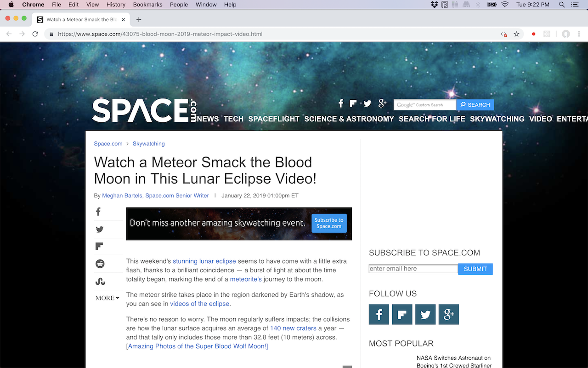Image resolution: width=588 pixels, height=368 pixels.
Task: Close the Watch a Meteor Smack tab
Action: [123, 19]
